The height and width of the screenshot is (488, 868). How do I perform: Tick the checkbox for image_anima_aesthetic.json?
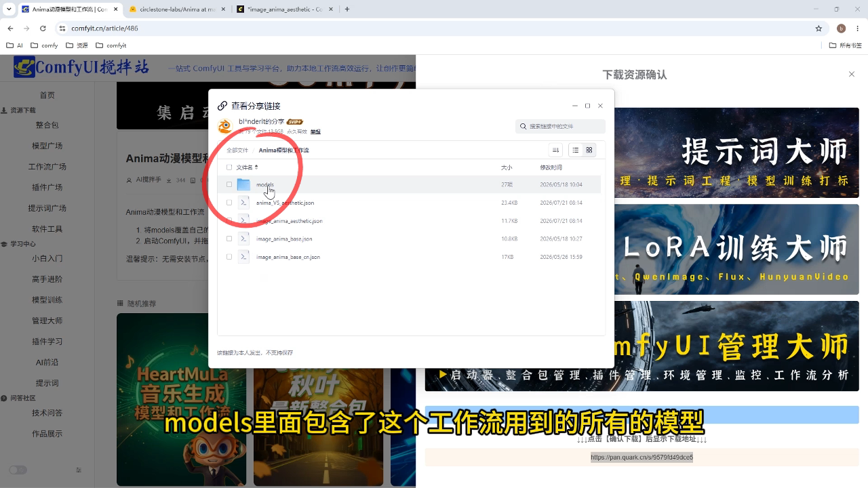click(x=229, y=221)
